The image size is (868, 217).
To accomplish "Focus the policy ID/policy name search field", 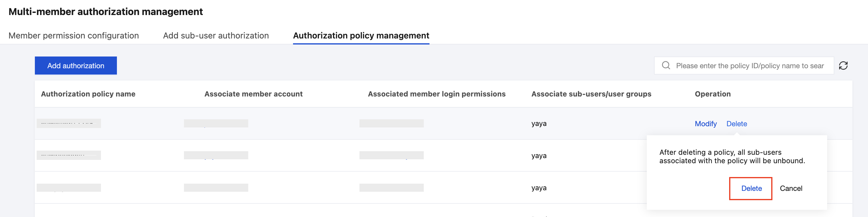I will tap(749, 66).
